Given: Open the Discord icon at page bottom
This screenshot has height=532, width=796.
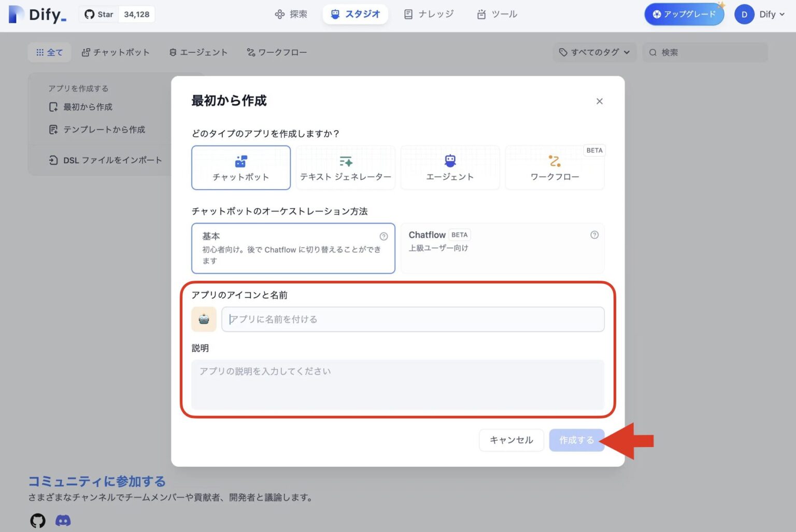Looking at the screenshot, I should [63, 520].
